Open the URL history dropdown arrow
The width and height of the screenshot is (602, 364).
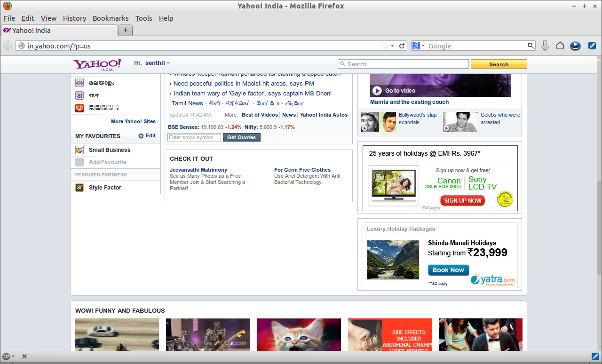tap(392, 46)
